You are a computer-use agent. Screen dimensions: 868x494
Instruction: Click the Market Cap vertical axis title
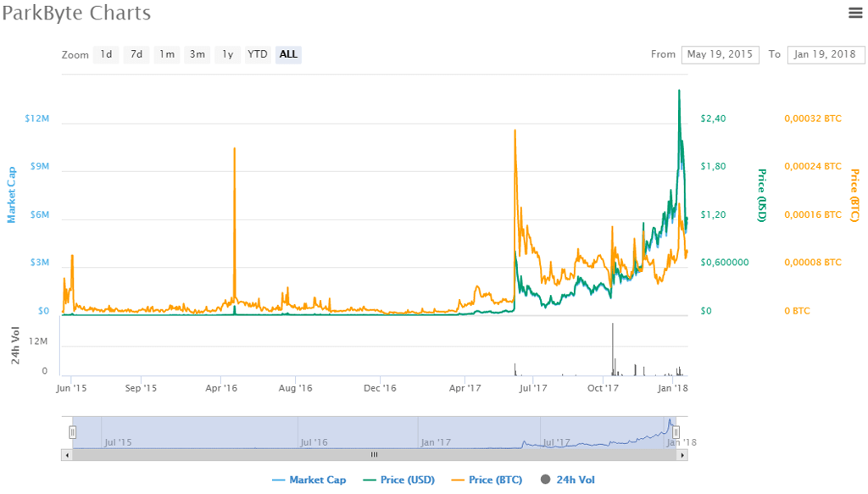pos(12,195)
